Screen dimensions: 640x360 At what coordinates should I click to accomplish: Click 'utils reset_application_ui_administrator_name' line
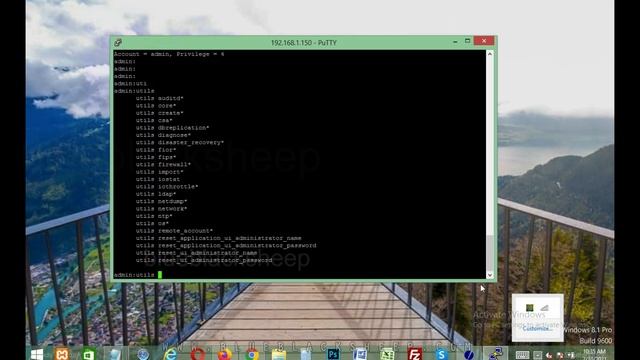[219, 238]
